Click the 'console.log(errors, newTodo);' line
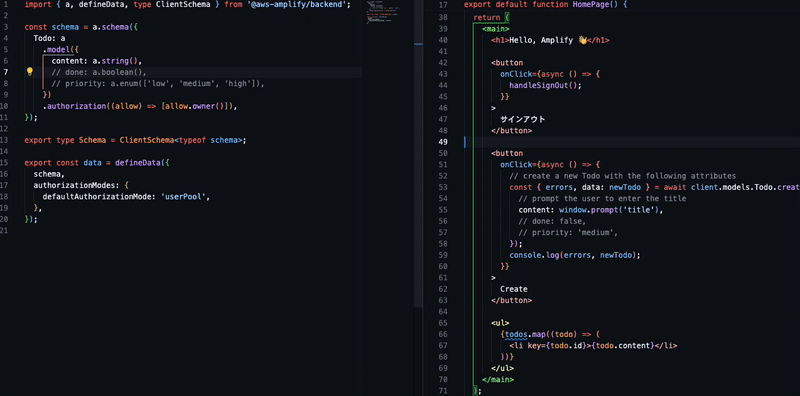 pos(574,255)
